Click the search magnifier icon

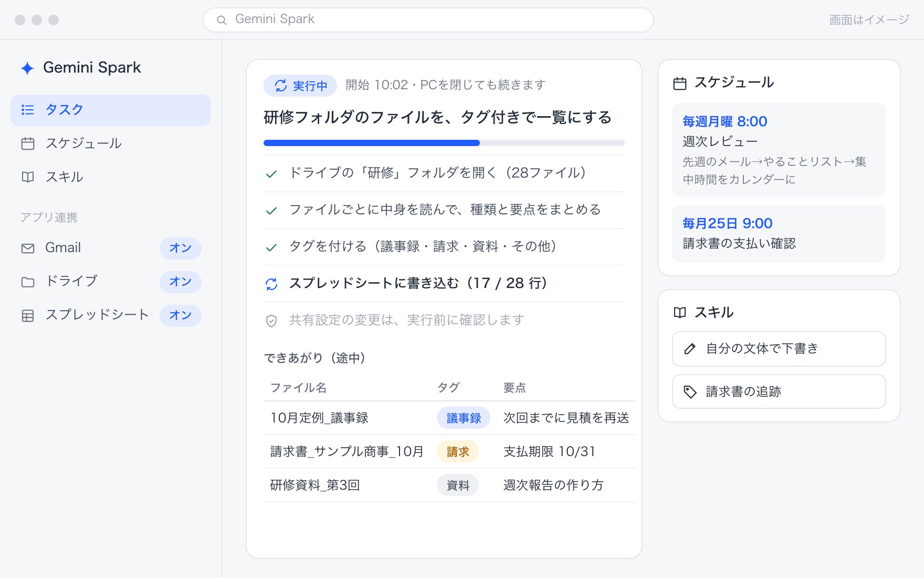click(x=222, y=20)
